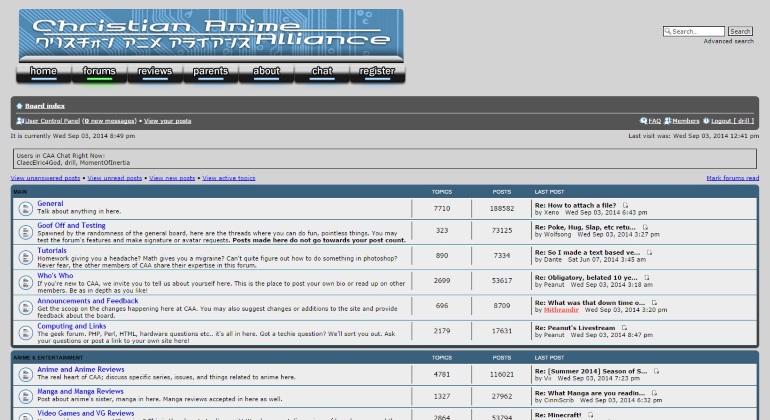Open 'View unanswered posts' link
The width and height of the screenshot is (770, 420).
click(x=45, y=178)
